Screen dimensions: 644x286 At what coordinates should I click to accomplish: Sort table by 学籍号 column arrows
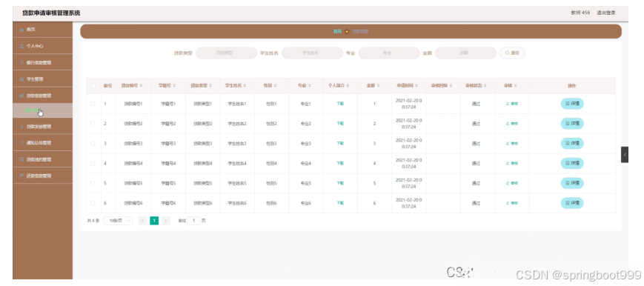pyautogui.click(x=174, y=86)
